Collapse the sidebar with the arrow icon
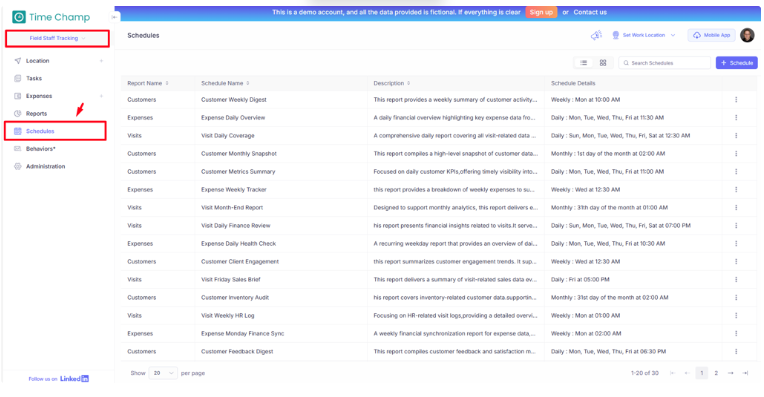The width and height of the screenshot is (764, 397). (x=114, y=17)
